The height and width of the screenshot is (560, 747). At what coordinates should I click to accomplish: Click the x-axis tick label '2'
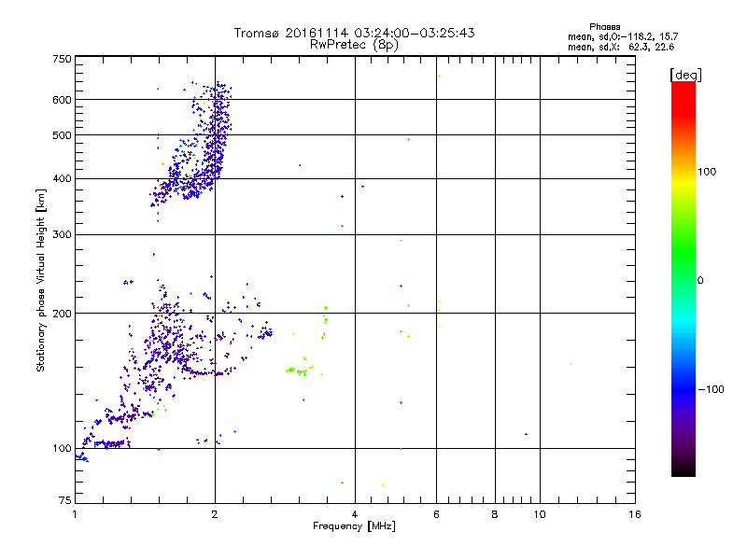[x=215, y=514]
